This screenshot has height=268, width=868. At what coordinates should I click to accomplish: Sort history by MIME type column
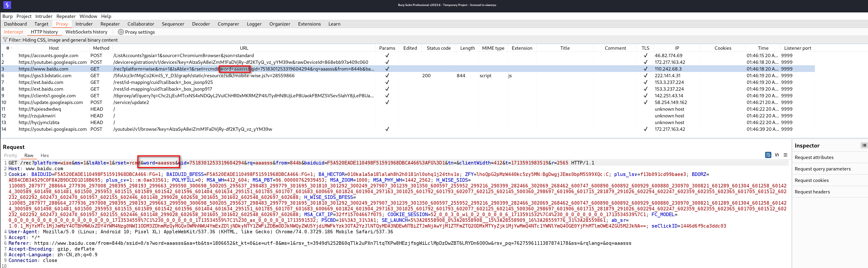coord(493,48)
